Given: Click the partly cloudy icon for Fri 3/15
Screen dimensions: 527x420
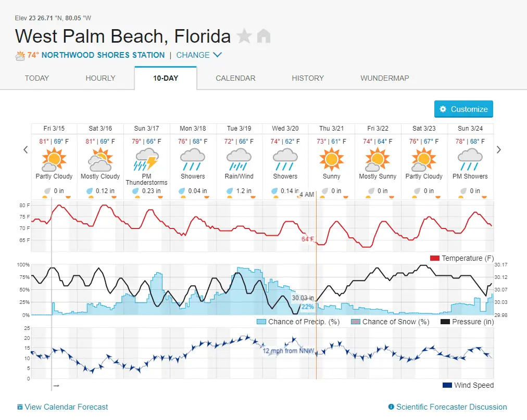Looking at the screenshot, I should pos(54,159).
